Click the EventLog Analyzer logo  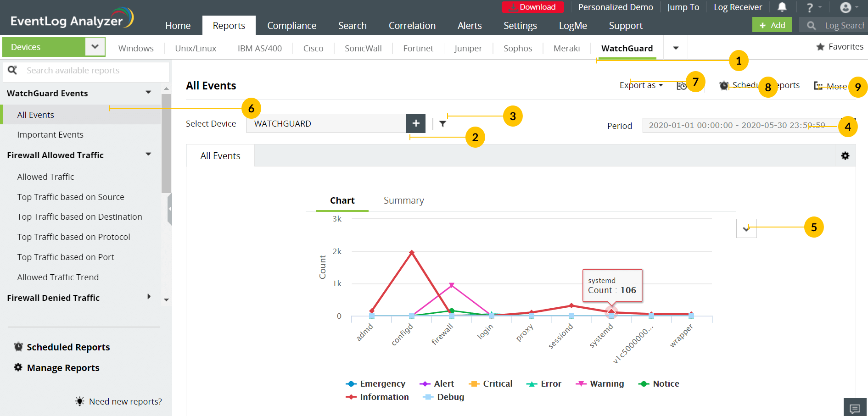(72, 18)
